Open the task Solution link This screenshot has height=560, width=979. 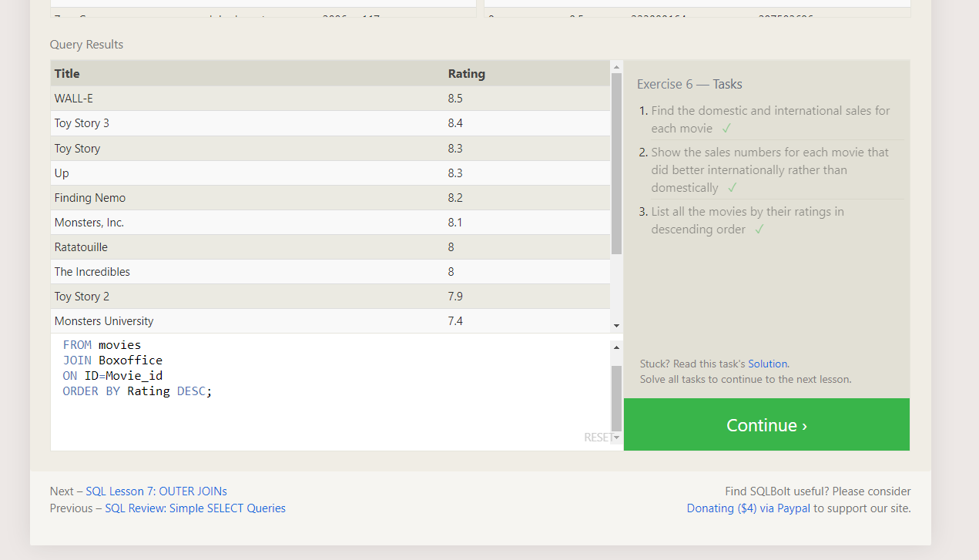(767, 364)
